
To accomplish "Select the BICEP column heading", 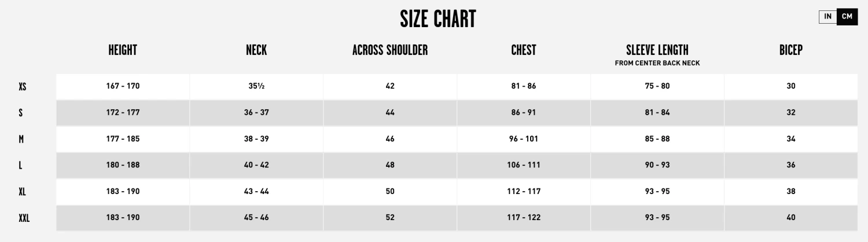I will (791, 50).
